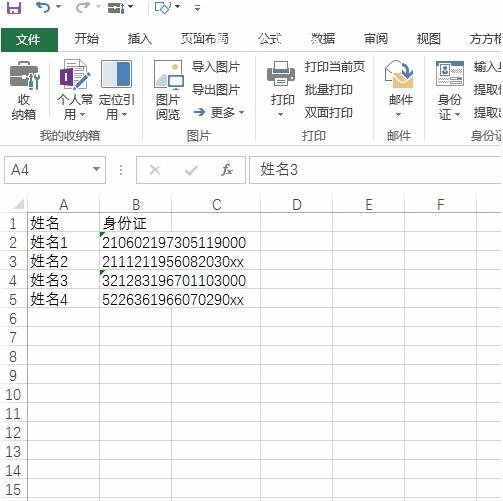The image size is (503, 501).
Task: Click the fx insert function icon
Action: (227, 170)
